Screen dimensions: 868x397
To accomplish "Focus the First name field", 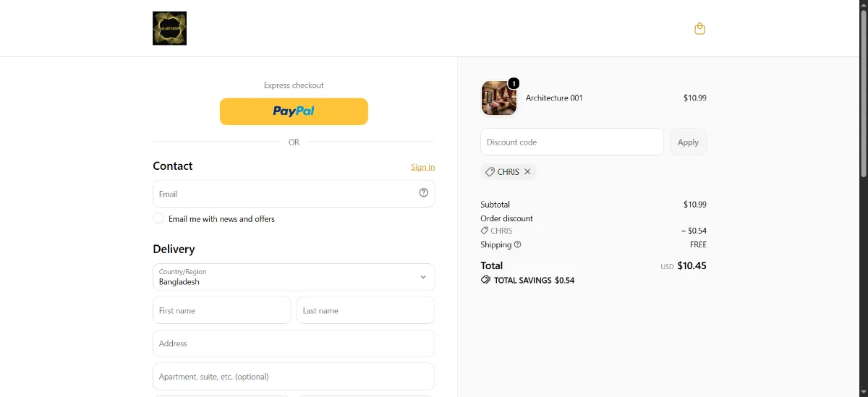I will pyautogui.click(x=222, y=310).
